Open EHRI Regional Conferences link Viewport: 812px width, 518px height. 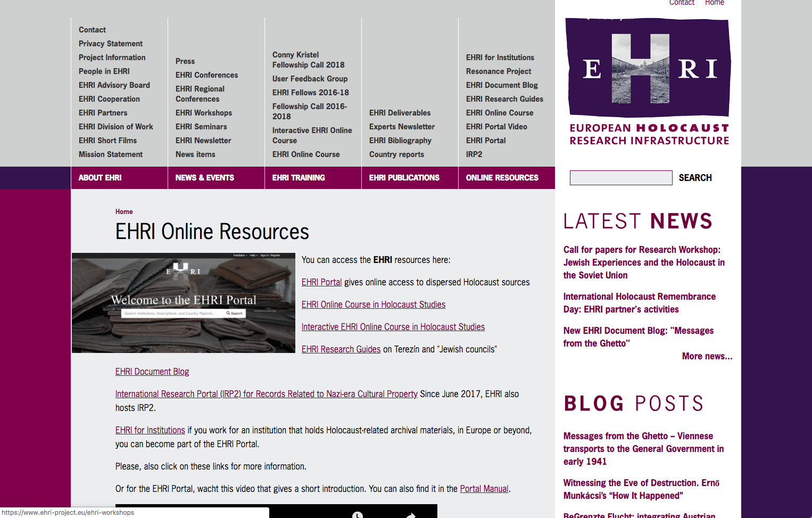[x=200, y=94]
